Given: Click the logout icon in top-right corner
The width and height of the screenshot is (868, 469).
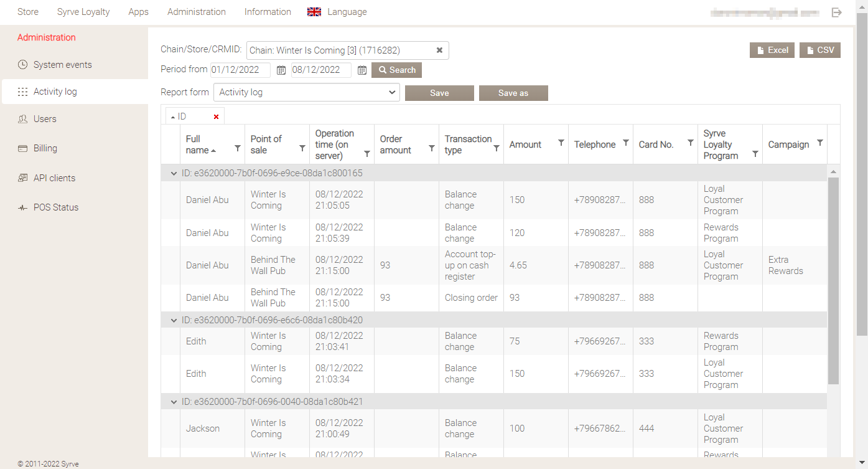Looking at the screenshot, I should pos(837,12).
